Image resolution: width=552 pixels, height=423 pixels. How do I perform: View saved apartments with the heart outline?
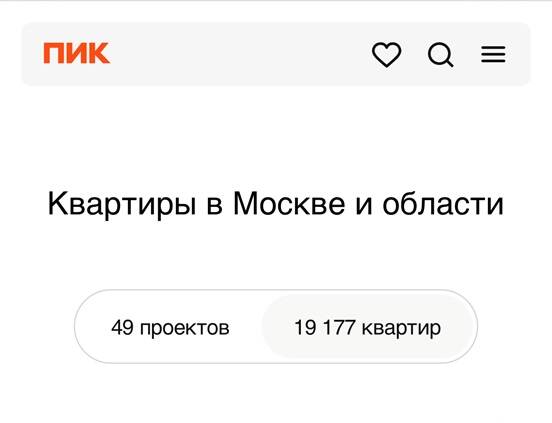[x=387, y=55]
